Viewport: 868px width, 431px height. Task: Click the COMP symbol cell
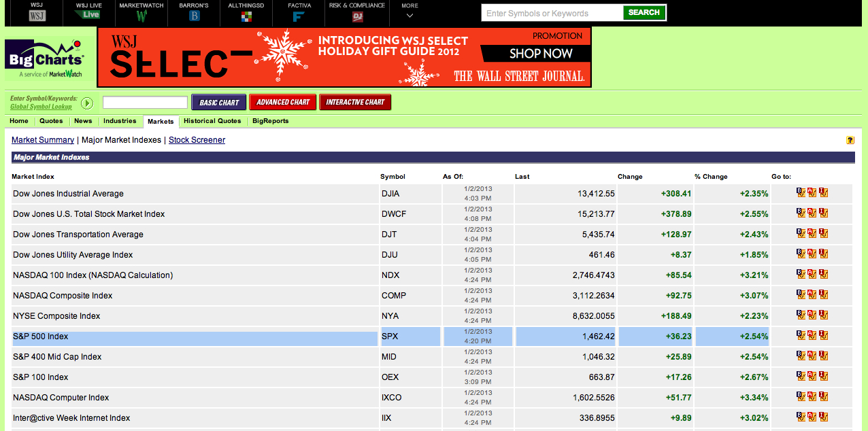click(x=412, y=296)
